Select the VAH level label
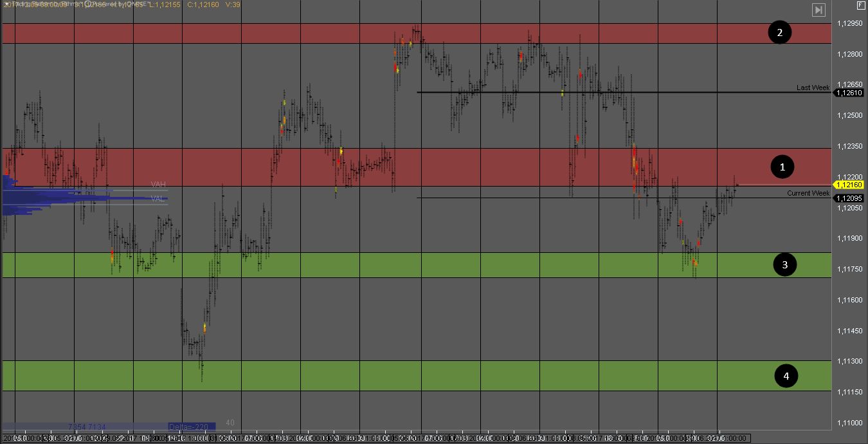Image resolution: width=868 pixels, height=444 pixels. (x=158, y=185)
